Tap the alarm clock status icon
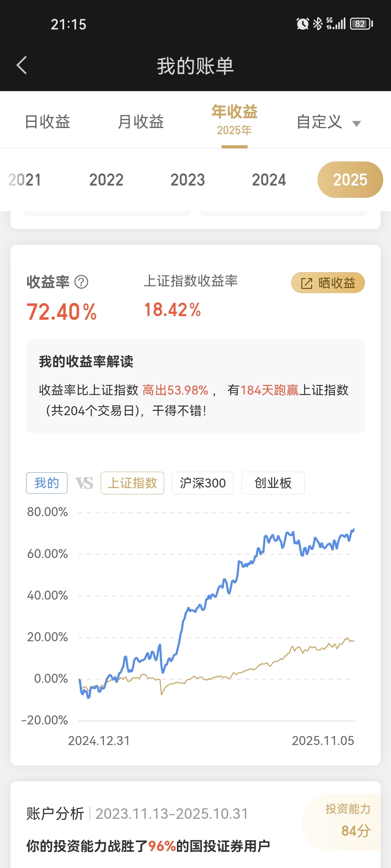Viewport: 391px width, 868px height. [303, 24]
